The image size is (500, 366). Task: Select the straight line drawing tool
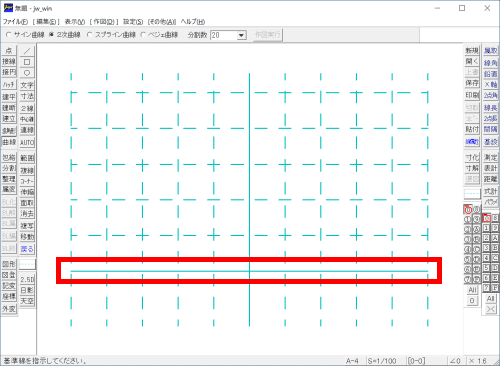(27, 51)
